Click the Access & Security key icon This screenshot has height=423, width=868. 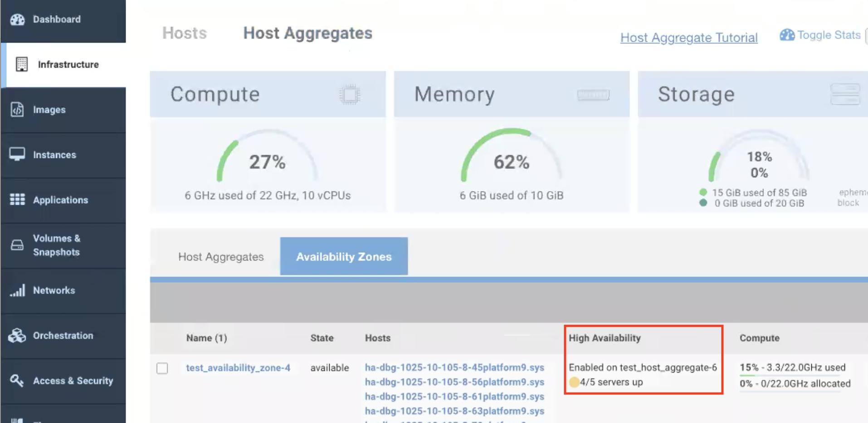tap(17, 380)
